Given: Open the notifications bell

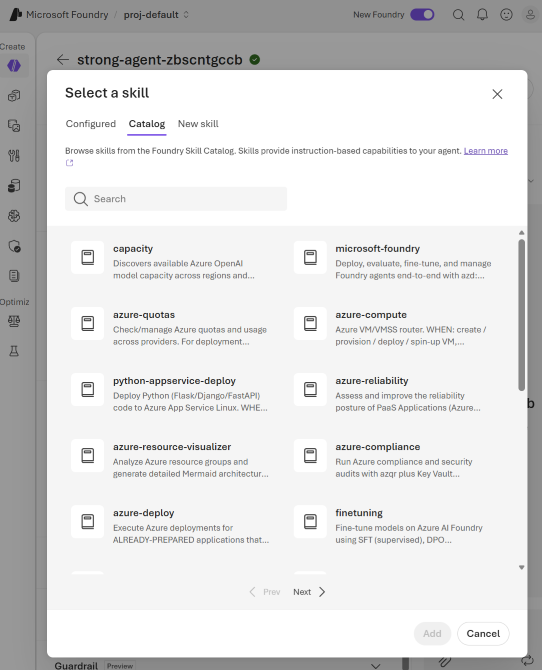Looking at the screenshot, I should (x=482, y=15).
